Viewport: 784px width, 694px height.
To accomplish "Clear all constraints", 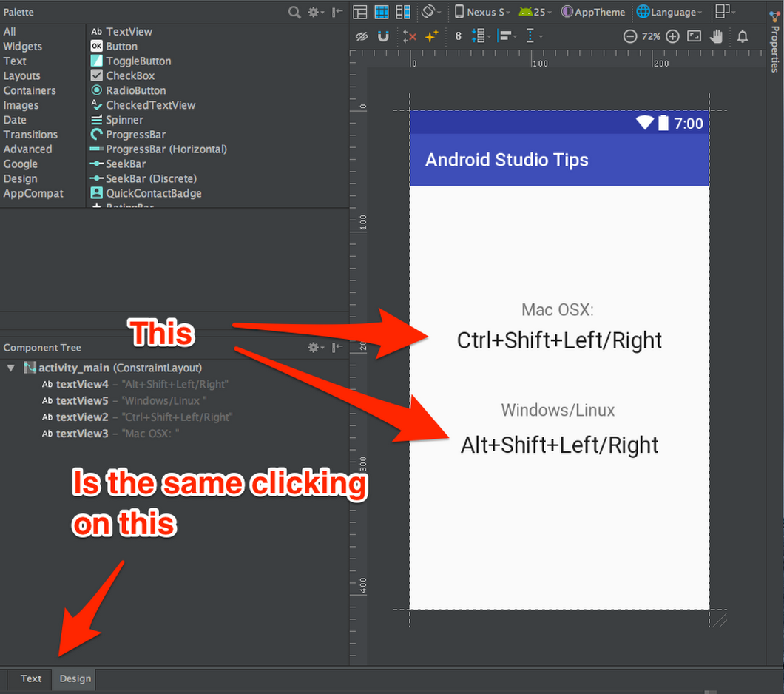I will [x=410, y=36].
